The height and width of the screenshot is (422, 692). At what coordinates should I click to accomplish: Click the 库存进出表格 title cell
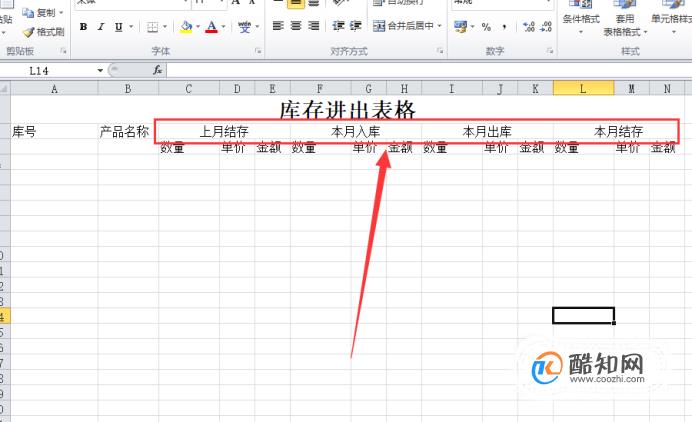click(x=348, y=110)
